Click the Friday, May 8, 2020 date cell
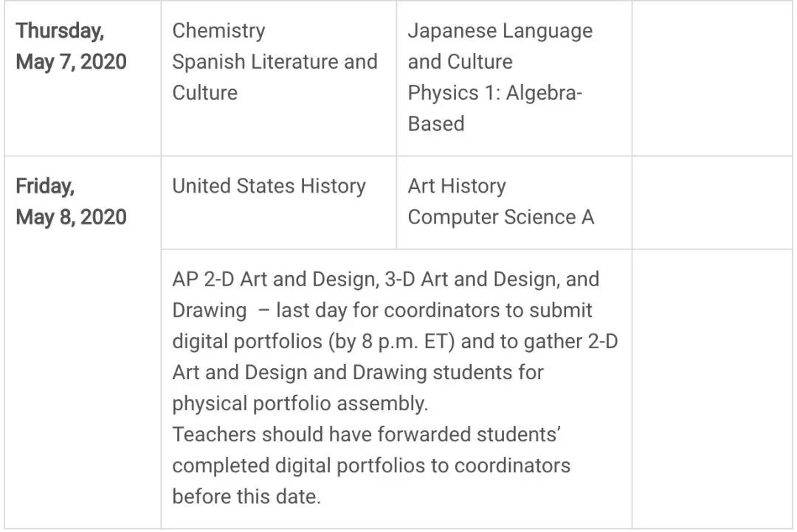The height and width of the screenshot is (532, 797). 83,342
